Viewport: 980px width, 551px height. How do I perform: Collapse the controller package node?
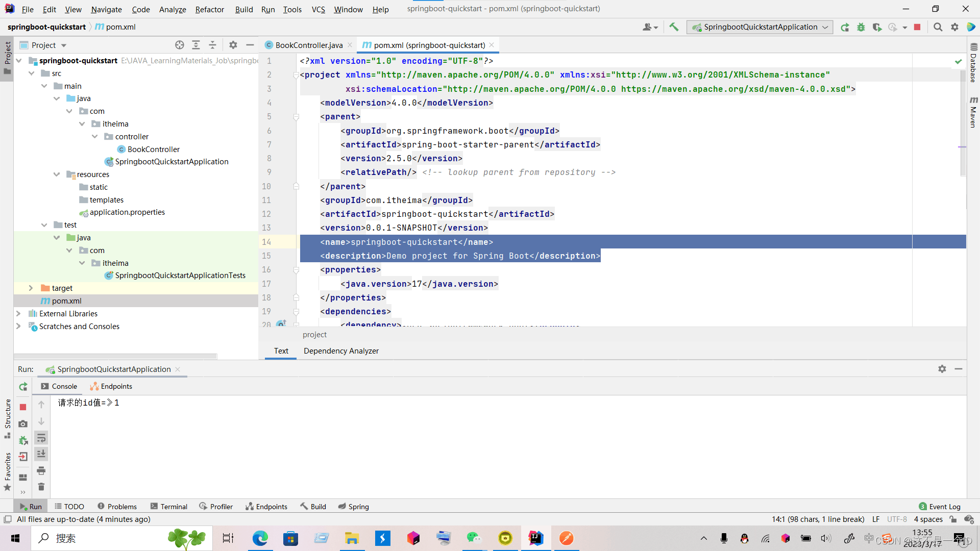[94, 137]
